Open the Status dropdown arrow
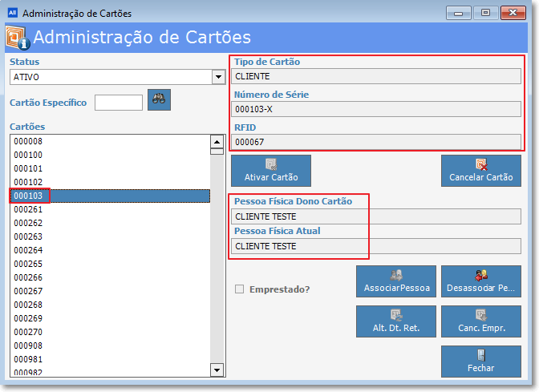This screenshot has width=539, height=392. click(x=217, y=77)
